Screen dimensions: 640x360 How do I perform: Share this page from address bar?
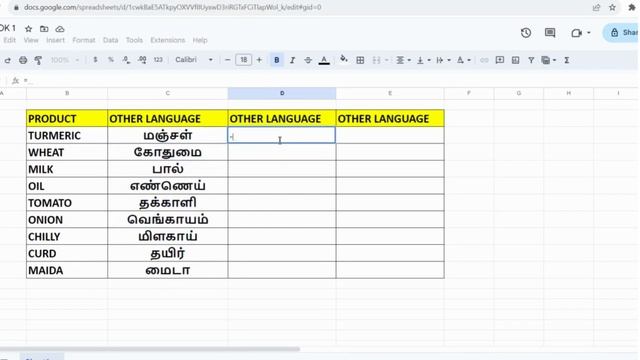[x=596, y=7]
